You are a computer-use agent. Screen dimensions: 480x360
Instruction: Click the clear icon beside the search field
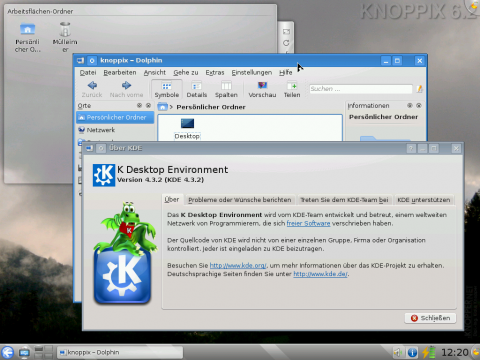pyautogui.click(x=419, y=89)
